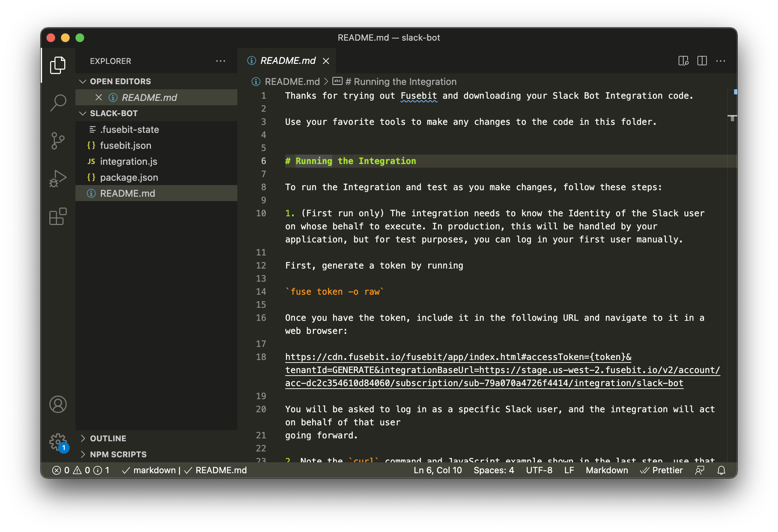
Task: Change language mode via Markdown entry
Action: coord(607,470)
